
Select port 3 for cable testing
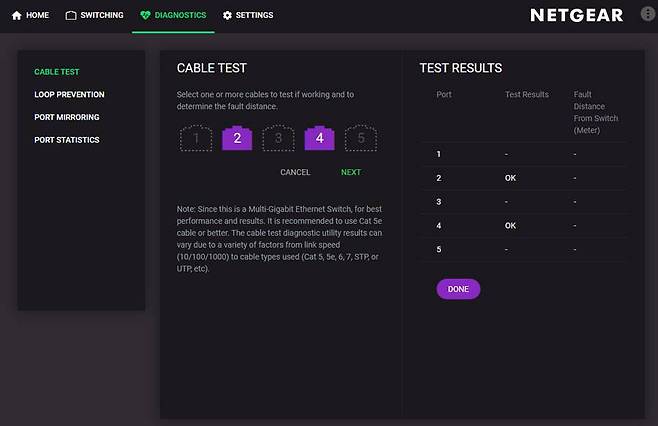click(278, 139)
